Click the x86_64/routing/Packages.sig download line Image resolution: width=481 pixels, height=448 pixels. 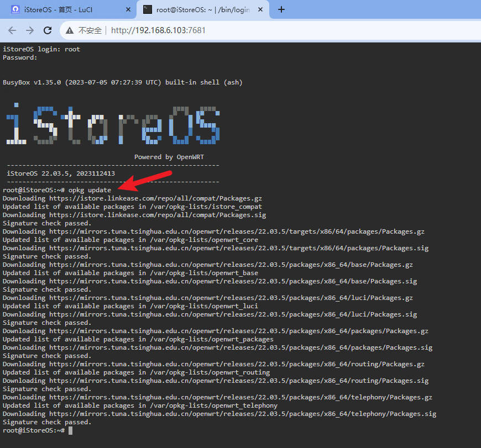point(216,380)
